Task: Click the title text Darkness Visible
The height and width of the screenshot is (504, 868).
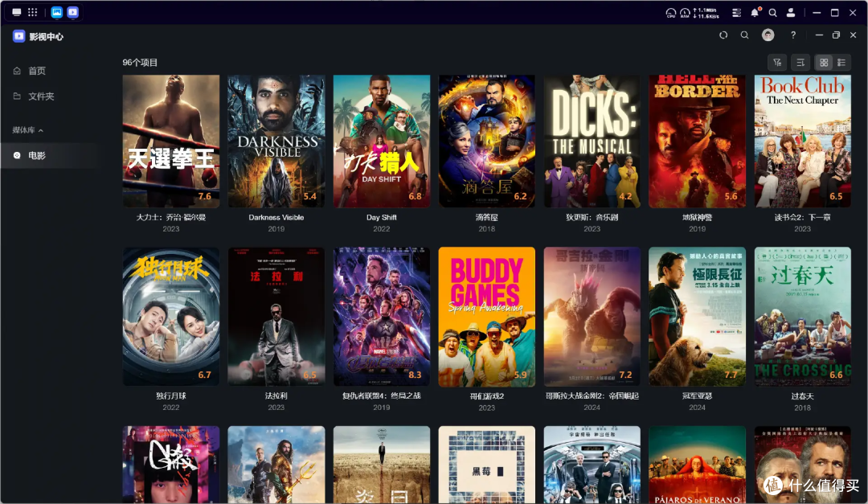Action: coord(276,217)
